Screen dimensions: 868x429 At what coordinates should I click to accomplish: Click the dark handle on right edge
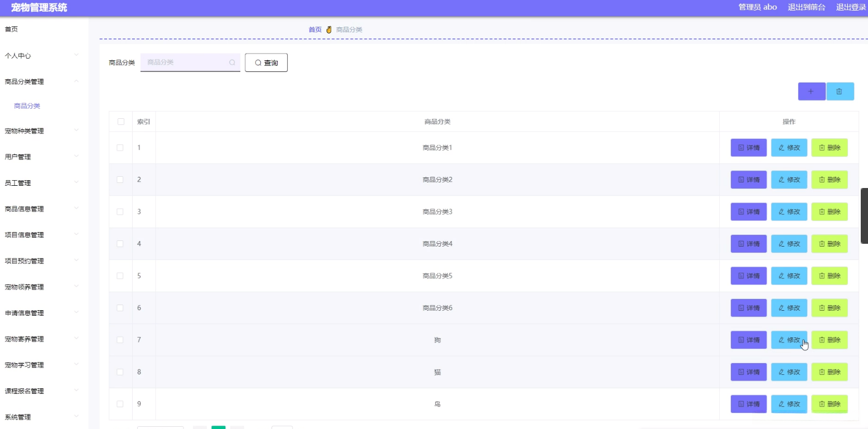coord(864,216)
